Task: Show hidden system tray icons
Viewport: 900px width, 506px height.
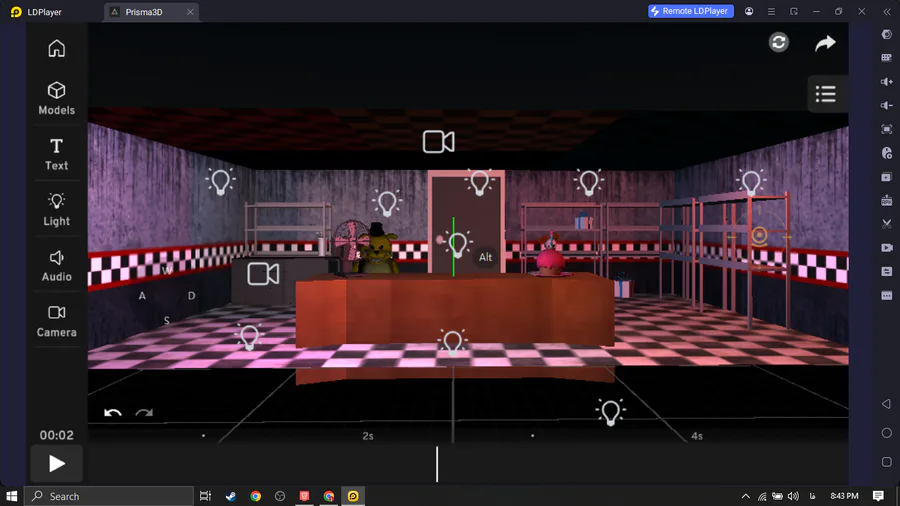Action: click(745, 496)
